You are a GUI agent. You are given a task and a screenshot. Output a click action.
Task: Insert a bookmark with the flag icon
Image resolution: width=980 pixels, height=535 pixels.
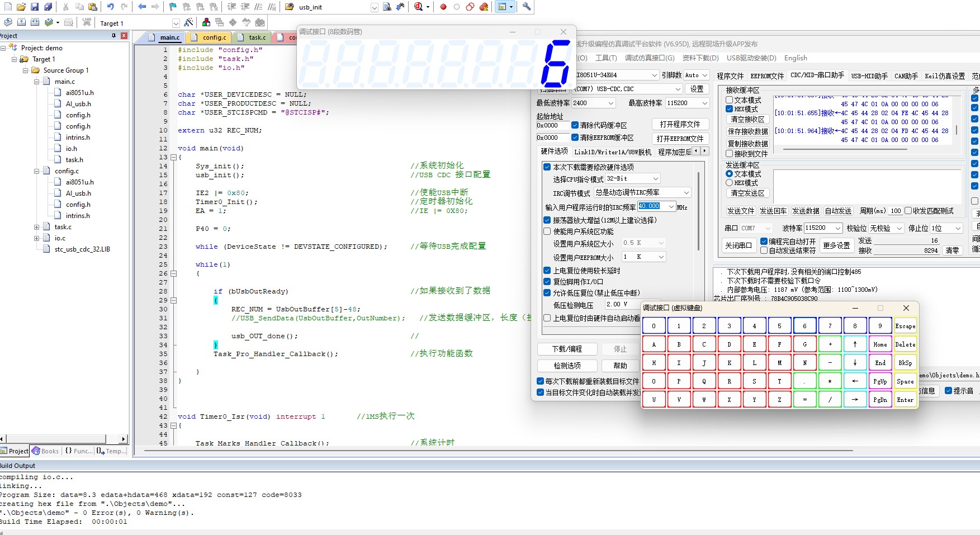(173, 7)
